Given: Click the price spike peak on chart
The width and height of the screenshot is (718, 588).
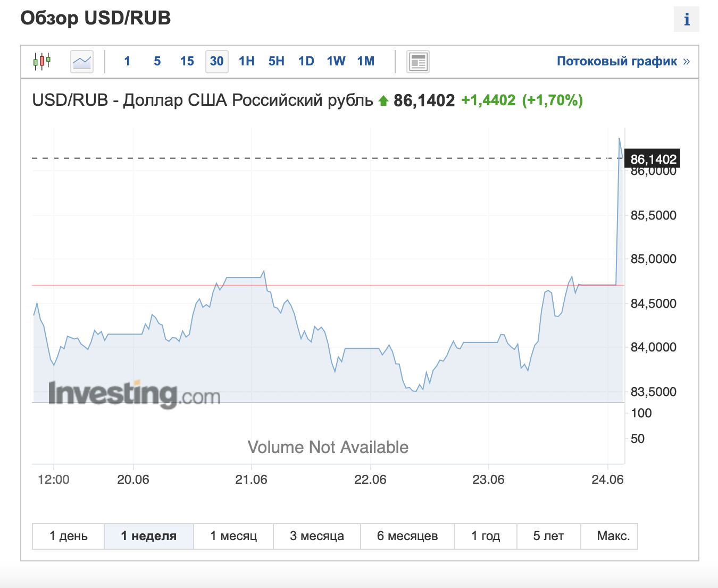Looking at the screenshot, I should pyautogui.click(x=619, y=139).
